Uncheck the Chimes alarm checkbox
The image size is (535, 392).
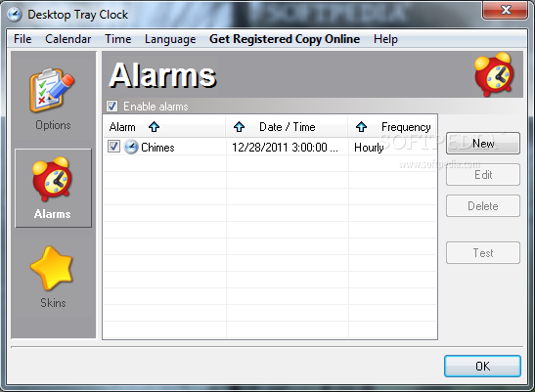point(113,147)
